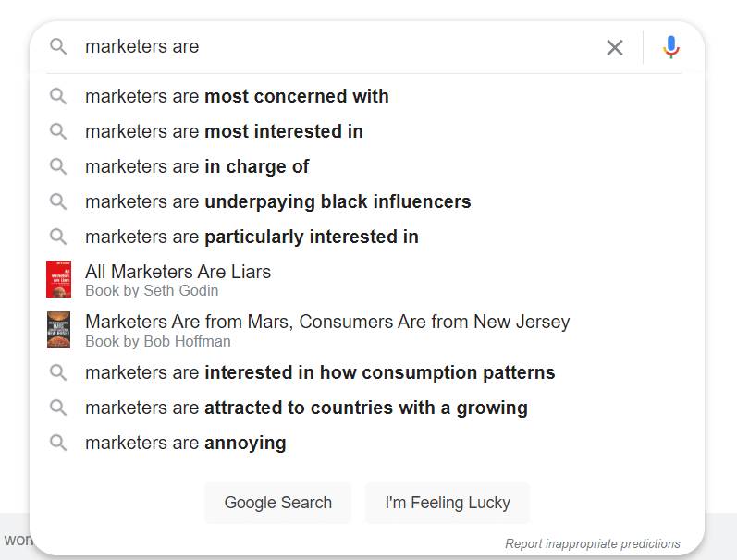The width and height of the screenshot is (737, 560).
Task: Open the 'Marketers Are from Mars' book thumbnail
Action: (x=58, y=330)
